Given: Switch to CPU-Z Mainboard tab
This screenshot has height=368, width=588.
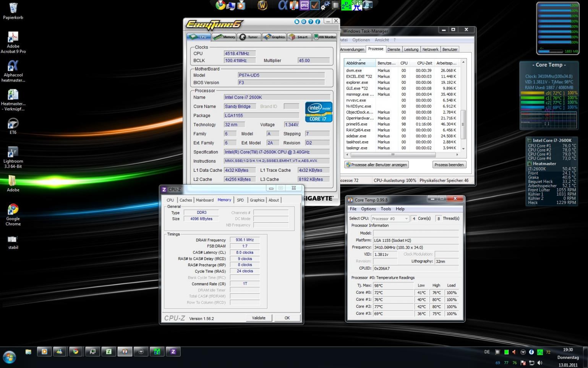Looking at the screenshot, I should 205,200.
